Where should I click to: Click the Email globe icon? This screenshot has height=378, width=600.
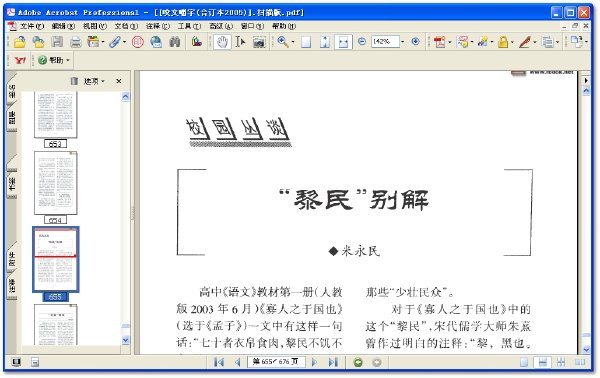click(x=156, y=42)
